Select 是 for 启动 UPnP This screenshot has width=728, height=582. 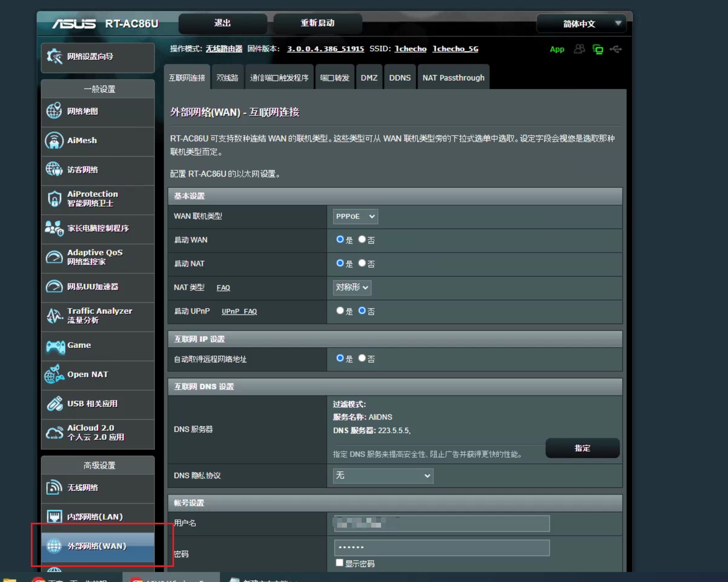(x=340, y=310)
